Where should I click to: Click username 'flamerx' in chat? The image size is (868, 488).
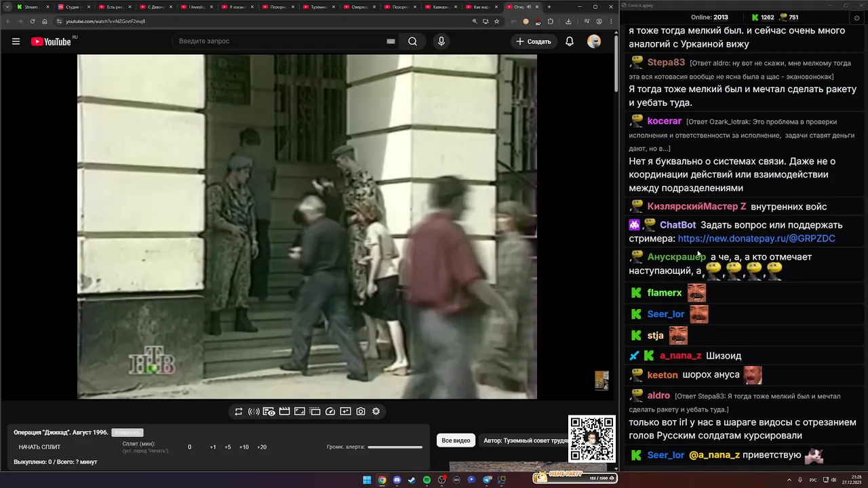tap(665, 293)
